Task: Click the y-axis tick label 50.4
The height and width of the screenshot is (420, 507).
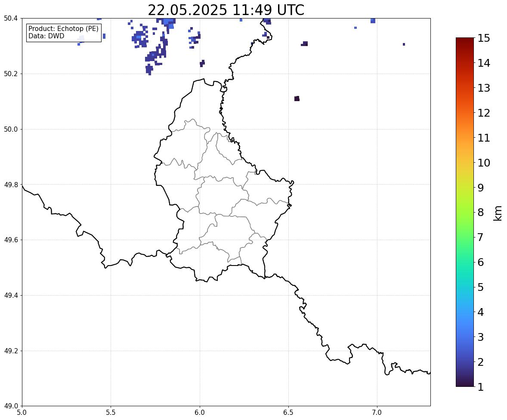Action: tap(11, 19)
